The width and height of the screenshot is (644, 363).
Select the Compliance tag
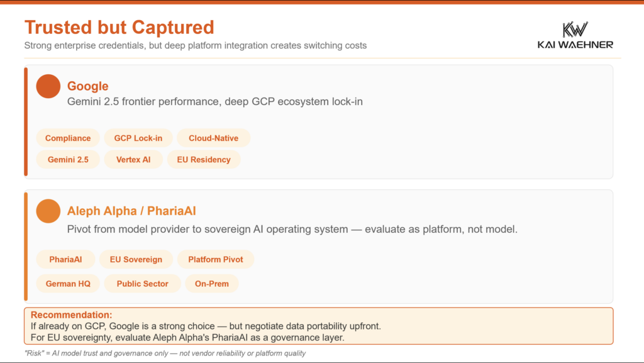tap(68, 138)
